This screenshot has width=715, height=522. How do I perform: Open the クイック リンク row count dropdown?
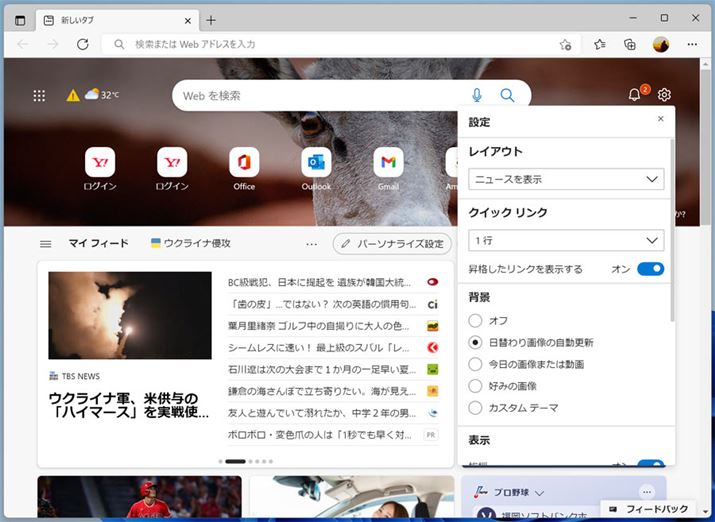pos(566,241)
